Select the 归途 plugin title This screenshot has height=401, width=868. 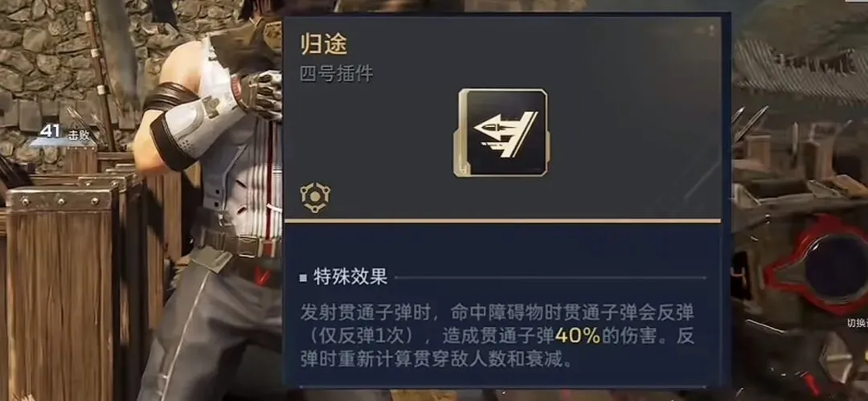click(324, 44)
